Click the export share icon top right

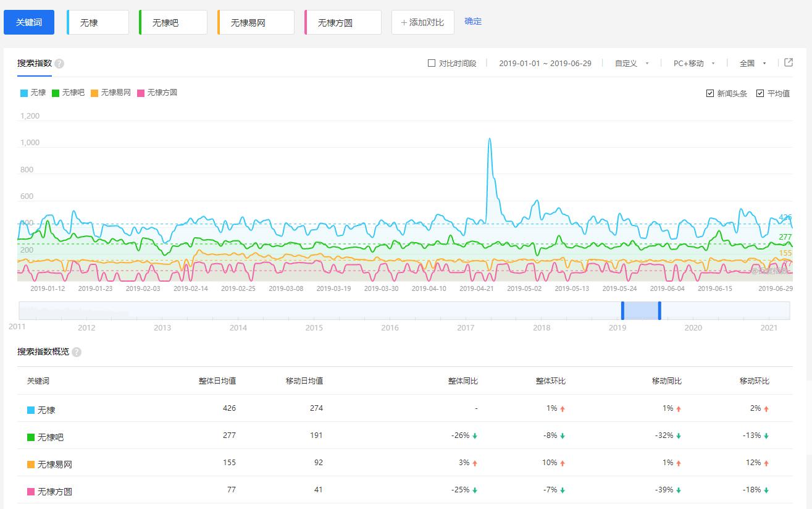pyautogui.click(x=789, y=62)
